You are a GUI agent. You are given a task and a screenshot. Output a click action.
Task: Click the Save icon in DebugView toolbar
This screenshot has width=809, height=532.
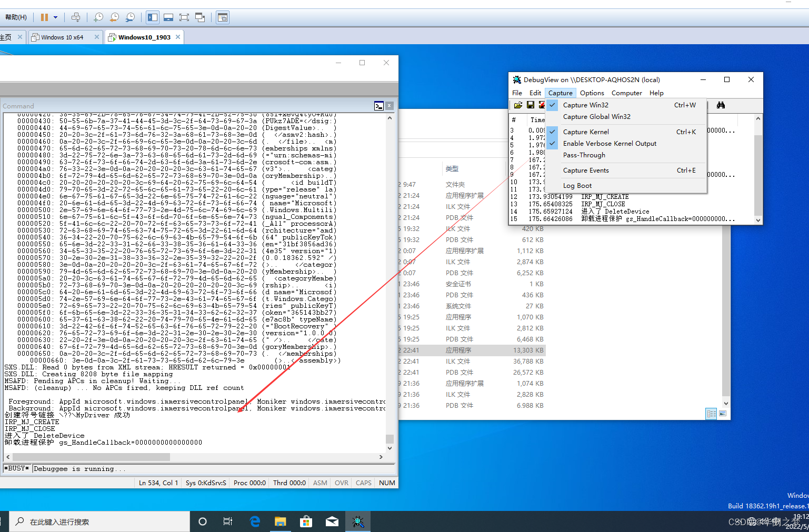[531, 105]
